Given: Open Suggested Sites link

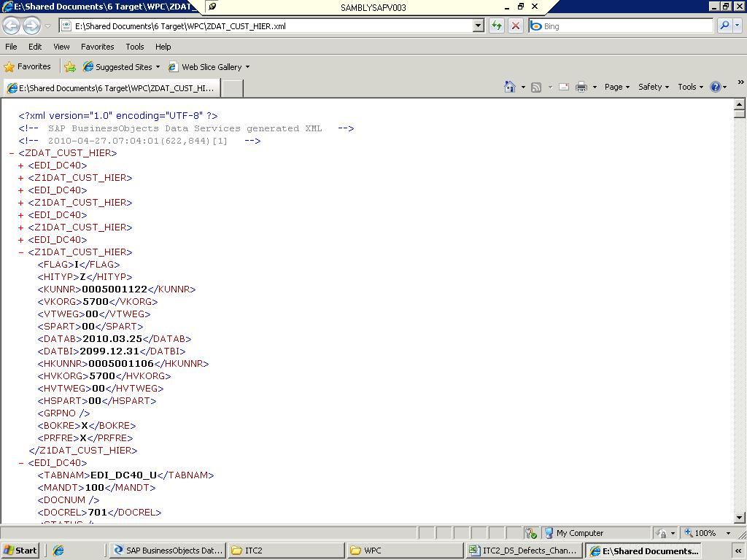Looking at the screenshot, I should click(122, 66).
